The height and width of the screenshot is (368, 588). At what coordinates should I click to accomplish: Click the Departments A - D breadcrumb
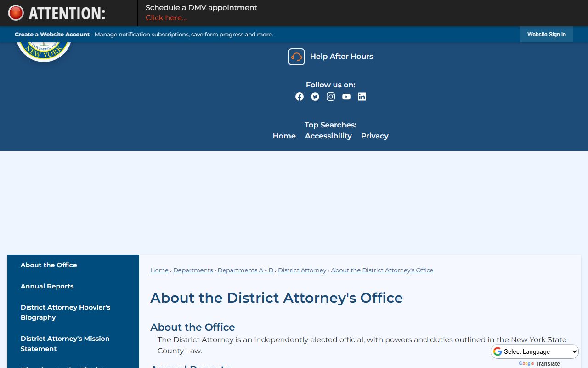(x=245, y=270)
